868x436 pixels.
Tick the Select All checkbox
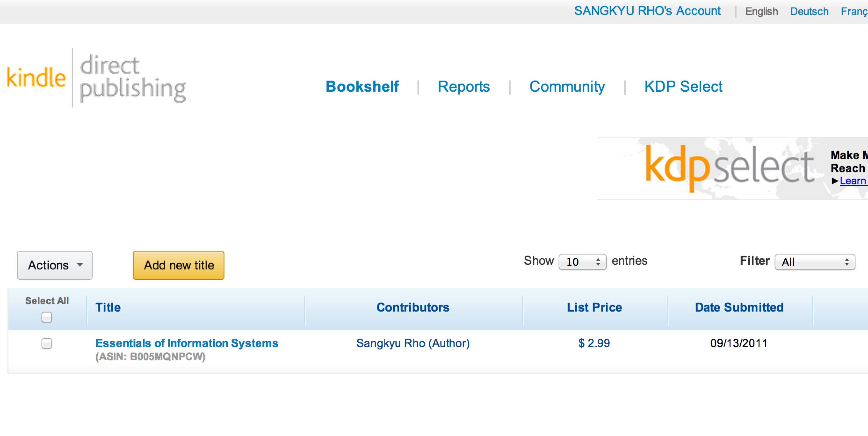point(47,317)
